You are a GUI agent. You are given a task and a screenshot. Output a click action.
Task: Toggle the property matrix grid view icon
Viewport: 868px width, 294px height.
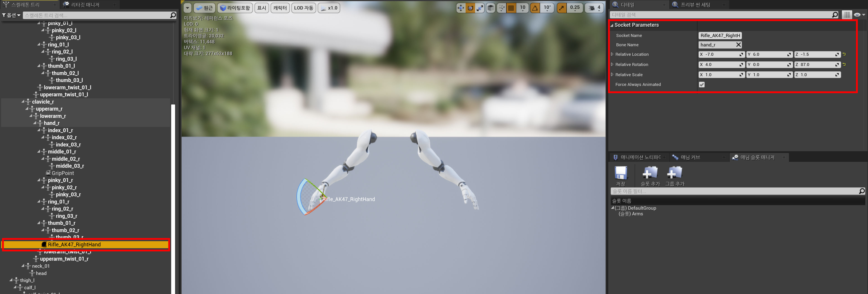tap(847, 15)
